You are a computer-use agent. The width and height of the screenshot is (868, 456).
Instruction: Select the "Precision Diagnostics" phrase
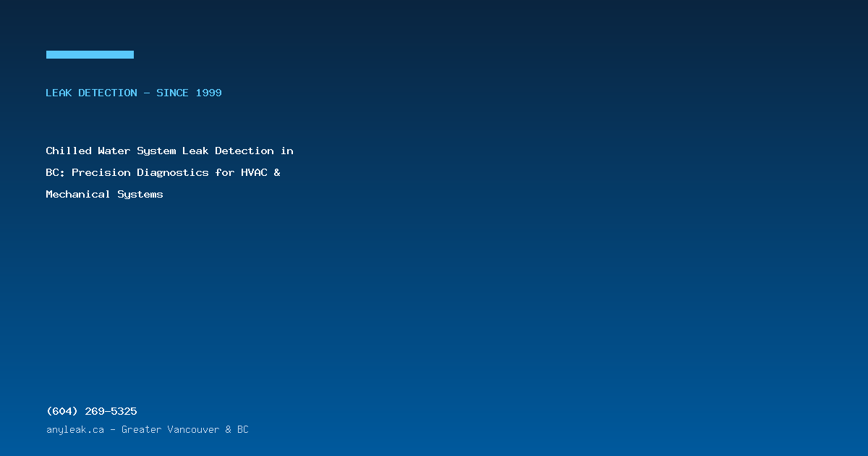click(x=140, y=172)
